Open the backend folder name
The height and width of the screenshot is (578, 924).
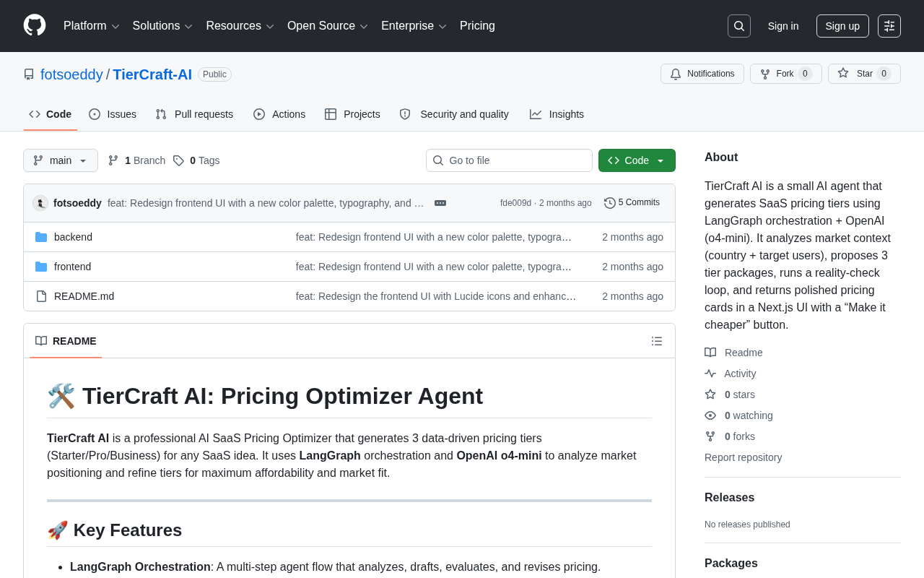[x=73, y=237]
